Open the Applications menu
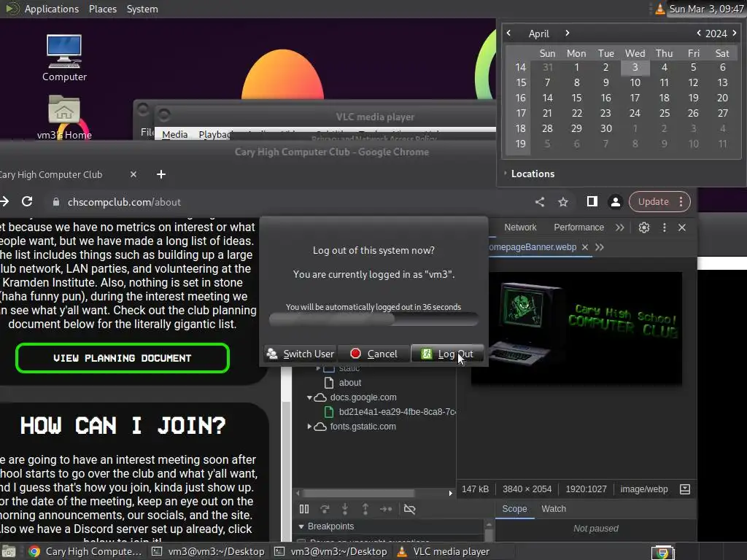 point(52,9)
